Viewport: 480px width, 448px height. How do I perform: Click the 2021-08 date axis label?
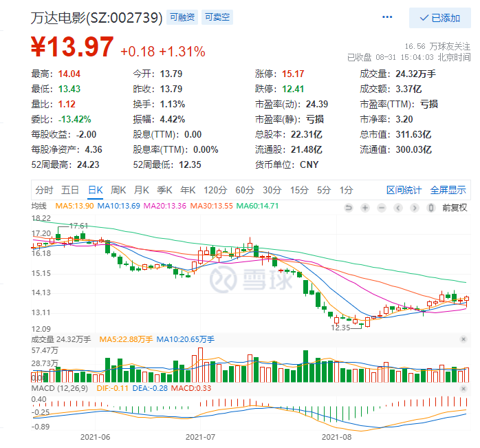coord(336,437)
